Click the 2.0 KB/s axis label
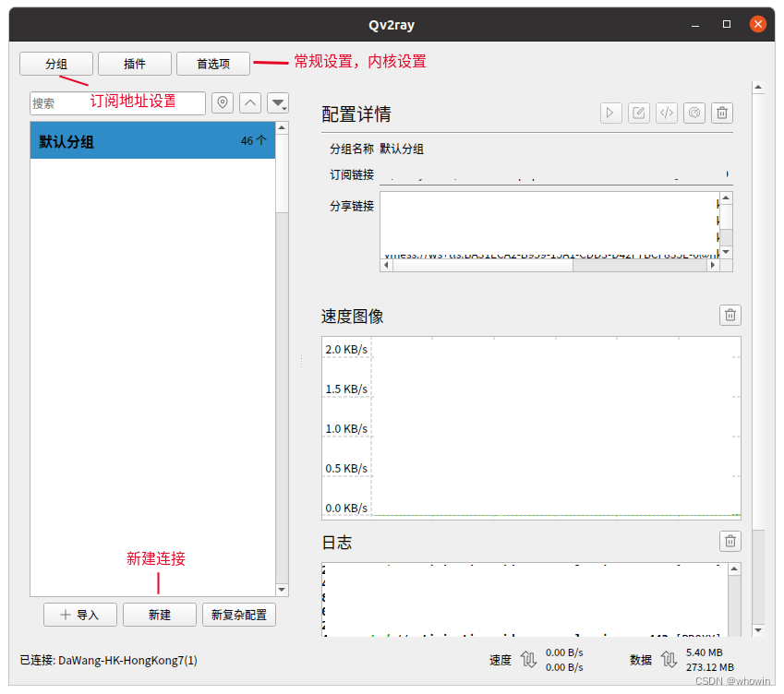 (346, 349)
